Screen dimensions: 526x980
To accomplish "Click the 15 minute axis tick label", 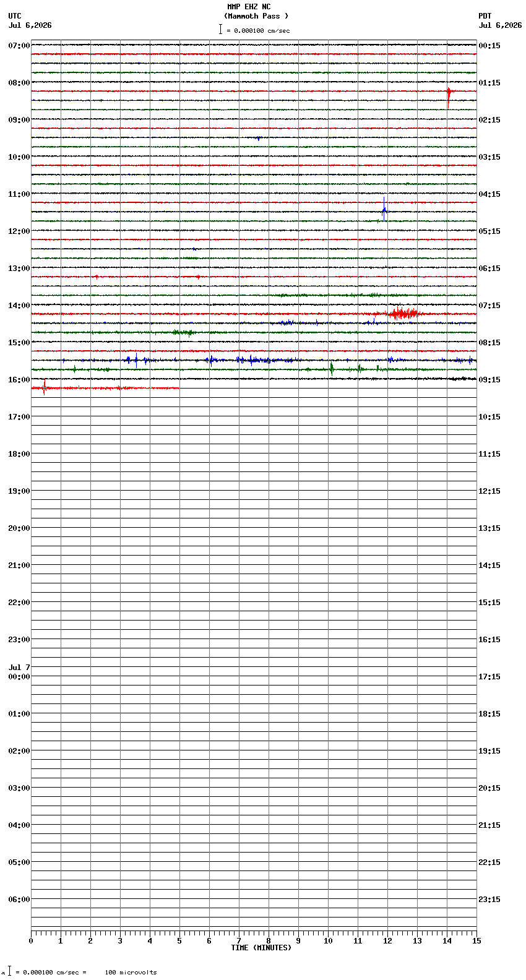I will point(476,941).
